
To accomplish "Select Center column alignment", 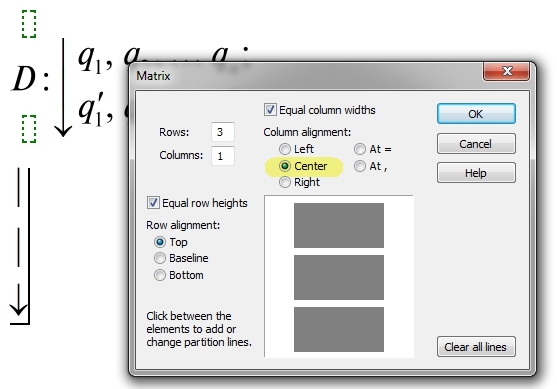I will click(x=285, y=166).
